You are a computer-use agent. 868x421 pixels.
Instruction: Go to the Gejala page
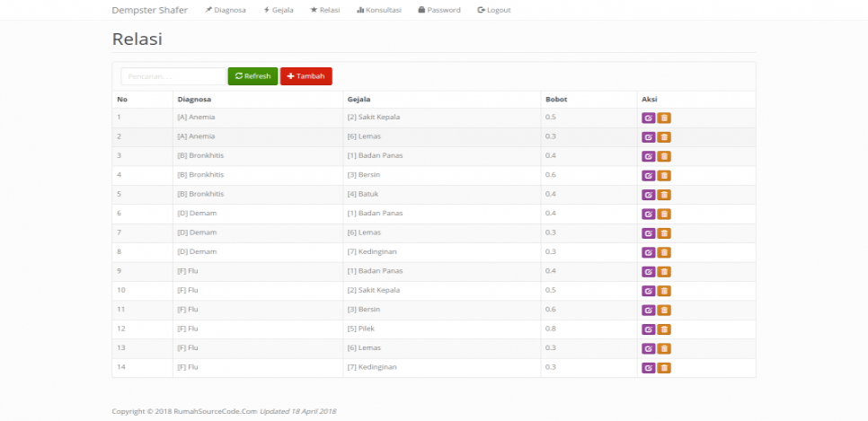279,10
